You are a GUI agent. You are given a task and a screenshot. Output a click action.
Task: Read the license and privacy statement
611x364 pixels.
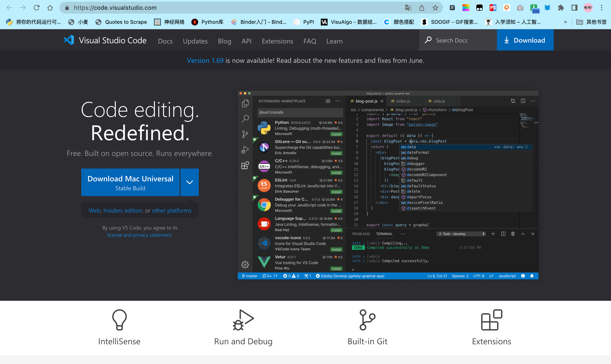(x=140, y=235)
